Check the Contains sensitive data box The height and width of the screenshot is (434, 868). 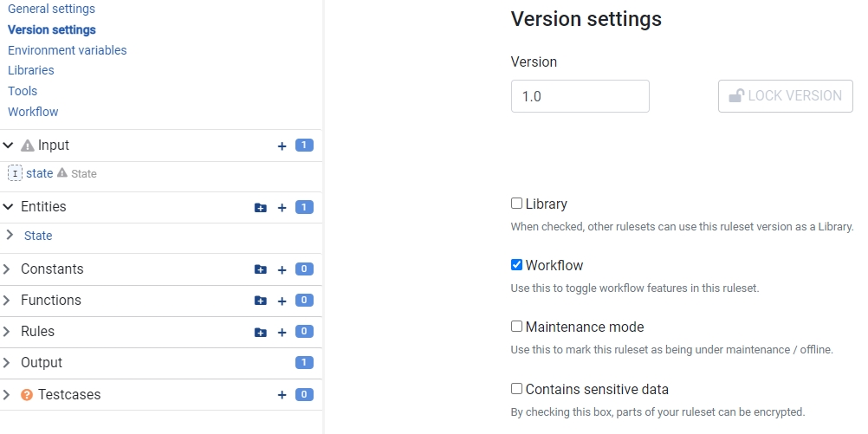[517, 389]
